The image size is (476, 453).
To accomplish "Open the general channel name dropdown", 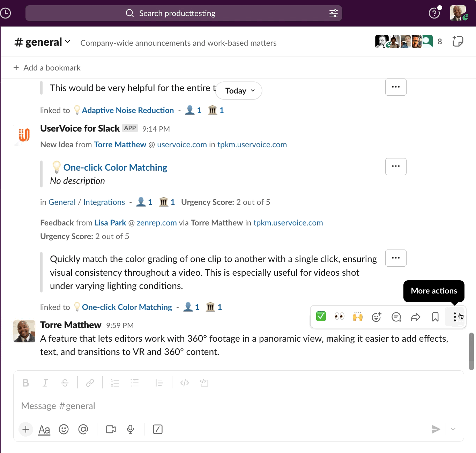I will 42,42.
